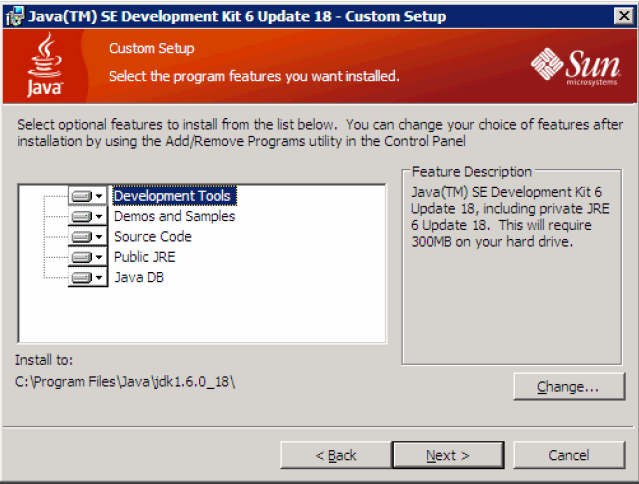639x484 pixels.
Task: Select the Demos and Samples item
Action: (x=174, y=216)
